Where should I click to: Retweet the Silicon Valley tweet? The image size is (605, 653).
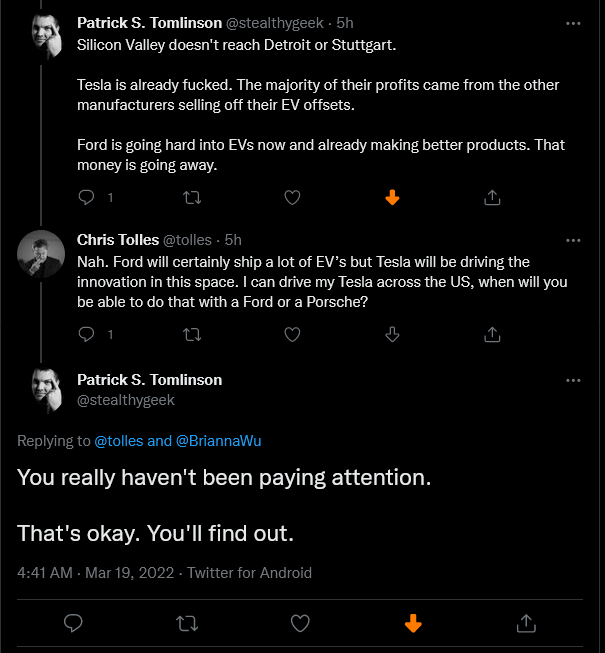192,197
